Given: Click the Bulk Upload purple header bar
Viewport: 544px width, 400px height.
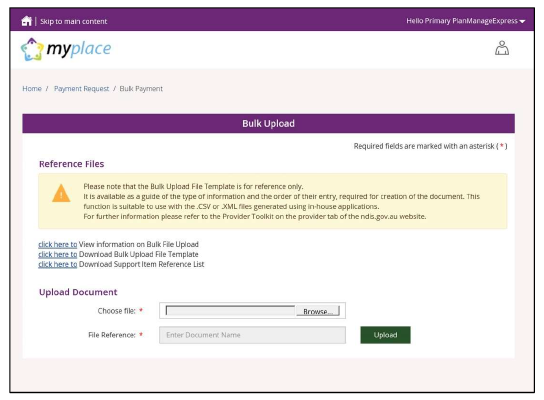Looking at the screenshot, I should click(x=269, y=124).
